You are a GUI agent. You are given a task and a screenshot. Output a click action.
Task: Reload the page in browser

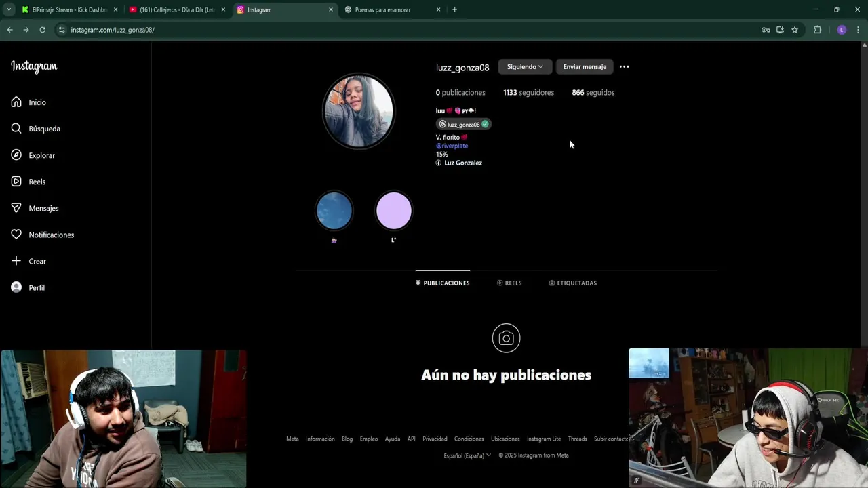42,30
